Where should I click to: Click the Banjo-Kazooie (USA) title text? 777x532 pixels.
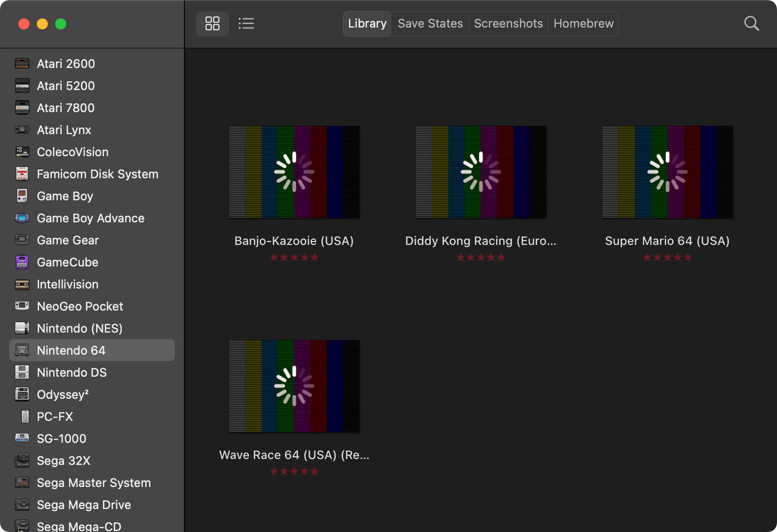coord(294,241)
